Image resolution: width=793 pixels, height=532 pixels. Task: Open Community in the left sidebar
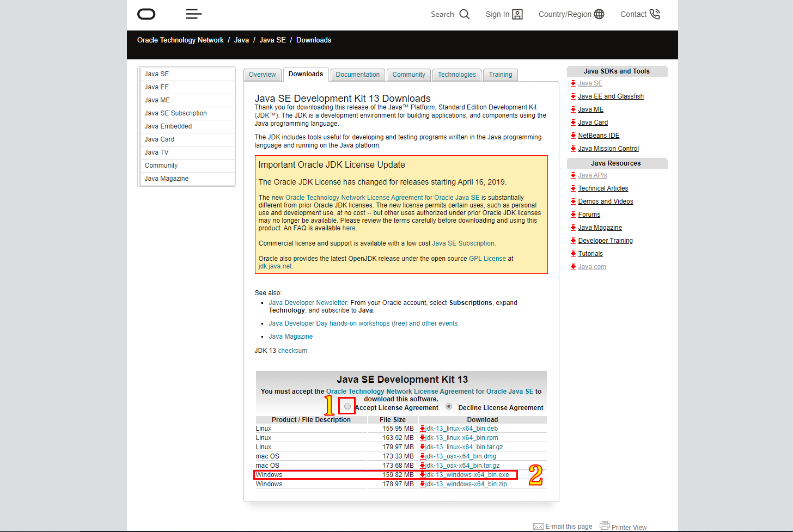[187, 166]
